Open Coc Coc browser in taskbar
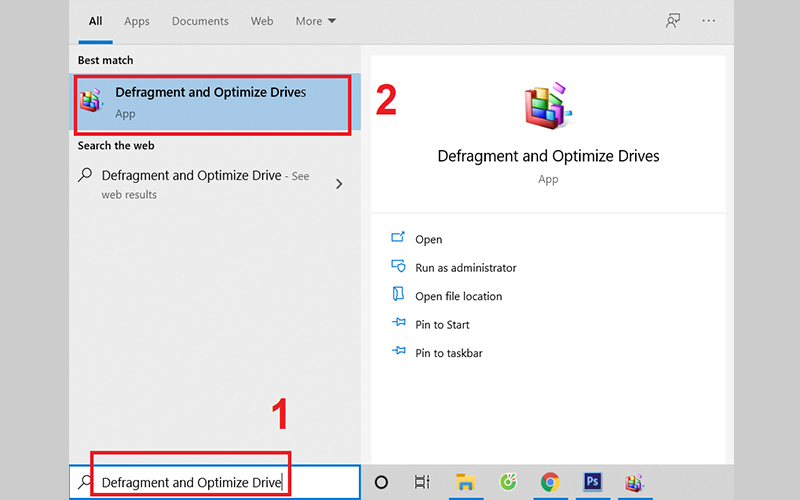 [508, 482]
